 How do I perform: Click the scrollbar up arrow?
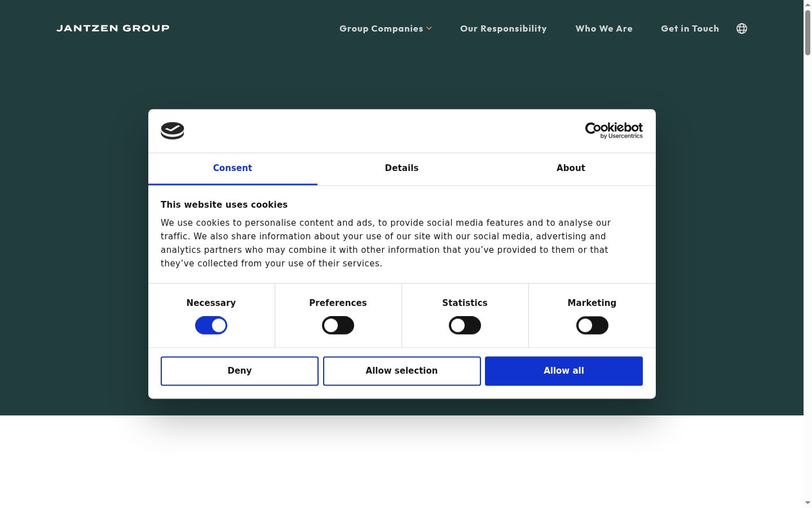tap(807, 4)
